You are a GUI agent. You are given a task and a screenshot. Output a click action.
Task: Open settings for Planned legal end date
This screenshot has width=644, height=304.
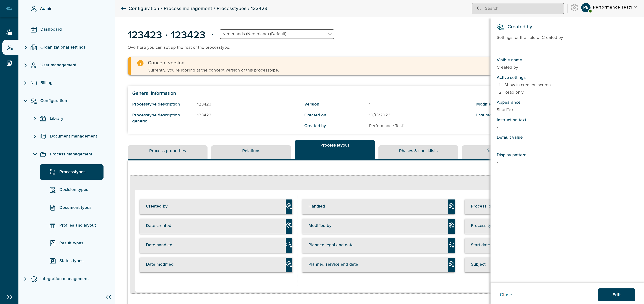coord(451,245)
